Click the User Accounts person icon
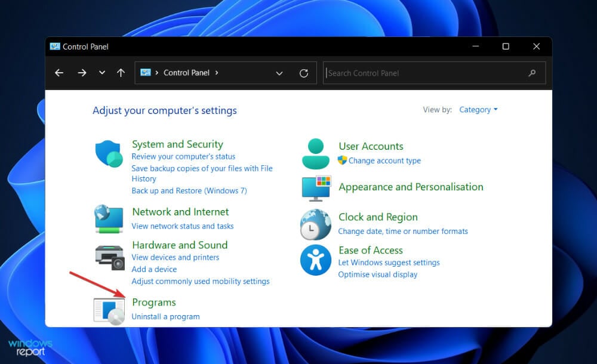This screenshot has width=597, height=364. (x=316, y=154)
